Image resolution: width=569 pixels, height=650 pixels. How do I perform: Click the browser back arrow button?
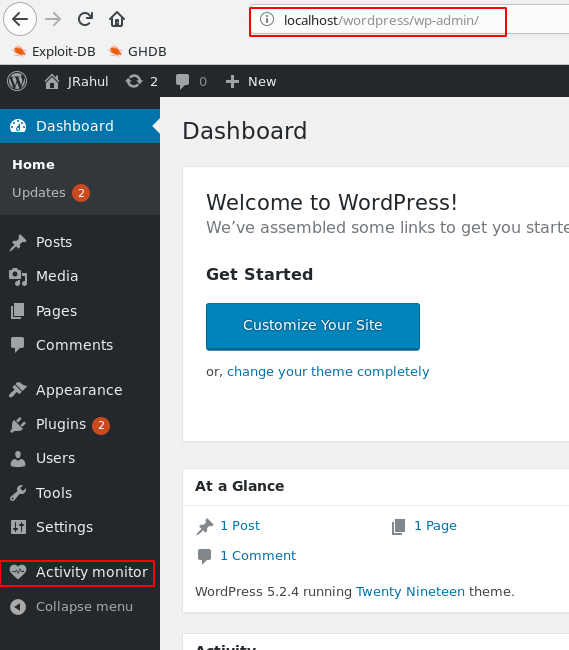[x=20, y=19]
